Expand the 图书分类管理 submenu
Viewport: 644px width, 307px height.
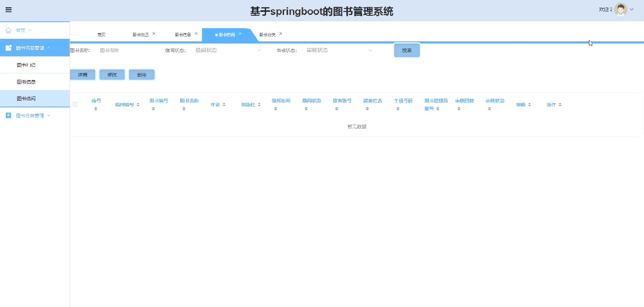[x=49, y=116]
